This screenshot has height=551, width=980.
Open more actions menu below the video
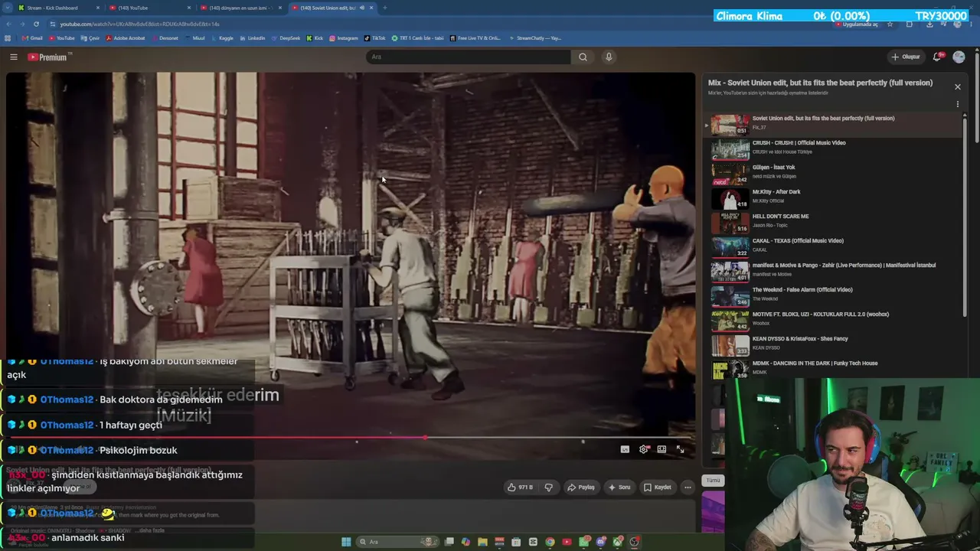(688, 487)
